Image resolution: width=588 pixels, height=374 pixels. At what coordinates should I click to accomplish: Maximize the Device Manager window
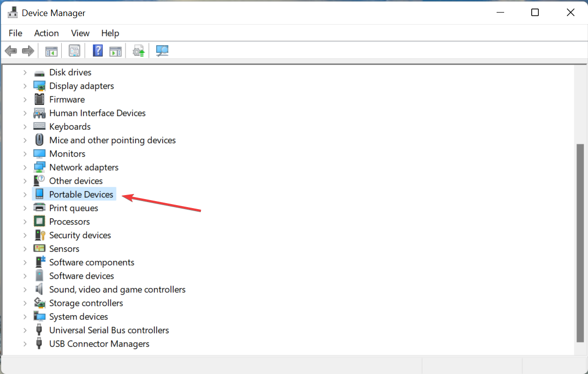point(535,13)
